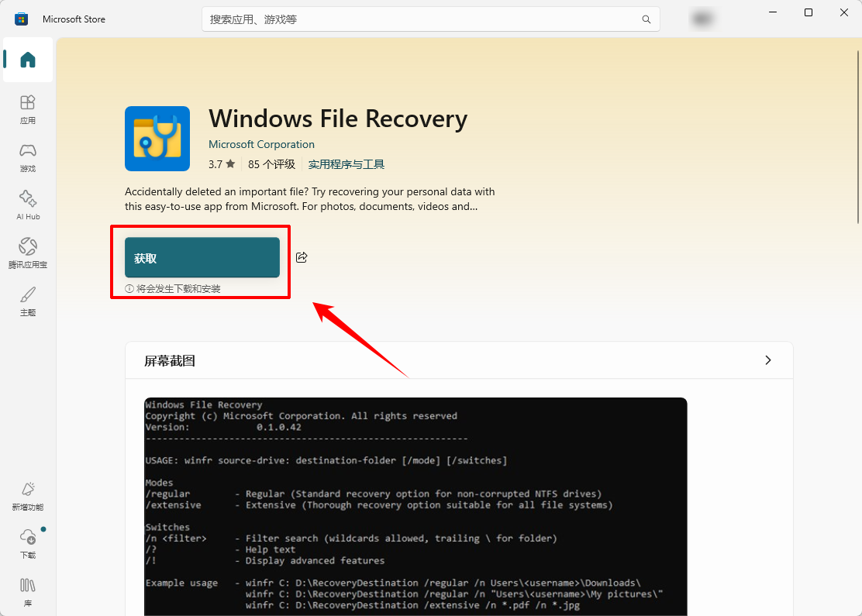The image size is (862, 616).
Task: Open 主题 (Themes) sidebar section
Action: tap(27, 301)
